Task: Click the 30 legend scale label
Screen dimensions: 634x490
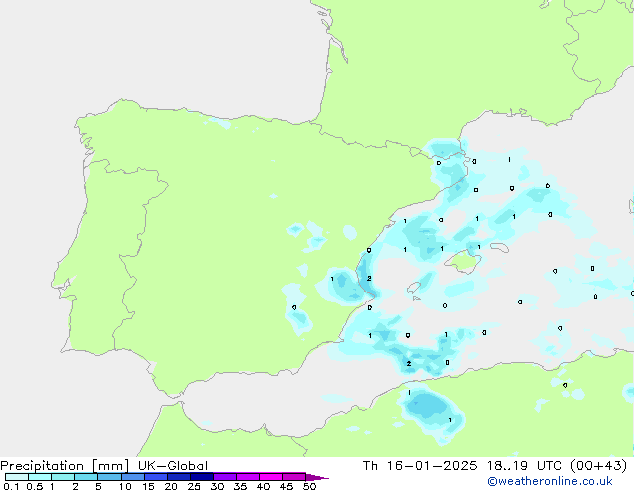Action: coord(217,486)
